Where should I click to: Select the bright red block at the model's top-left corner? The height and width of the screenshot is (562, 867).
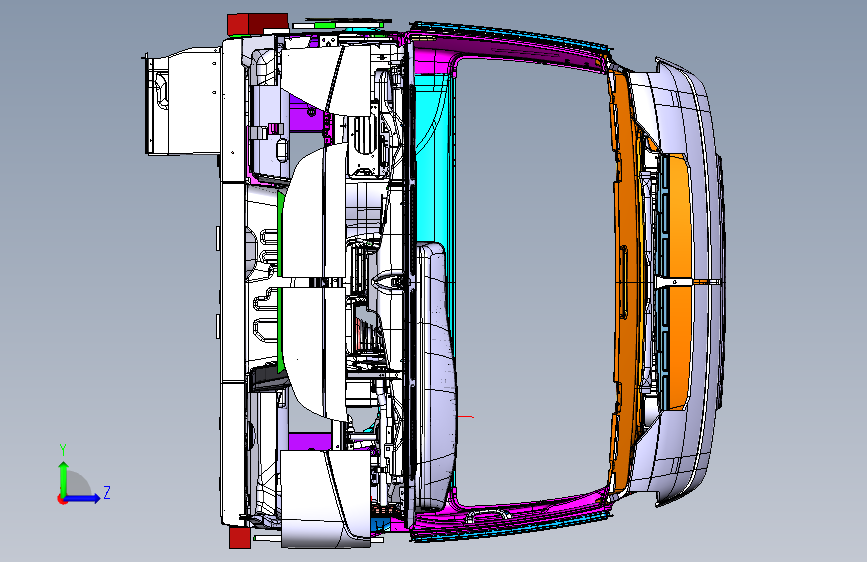pos(238,25)
